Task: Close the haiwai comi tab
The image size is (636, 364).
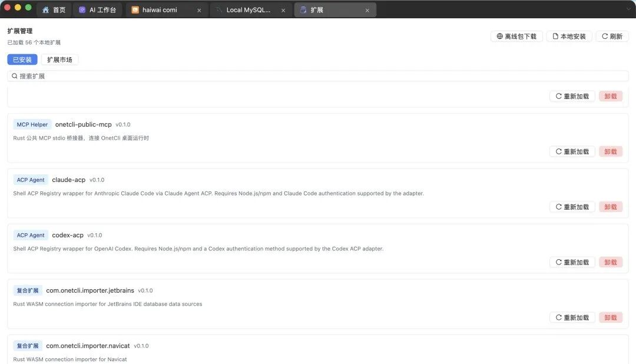Action: pyautogui.click(x=199, y=10)
